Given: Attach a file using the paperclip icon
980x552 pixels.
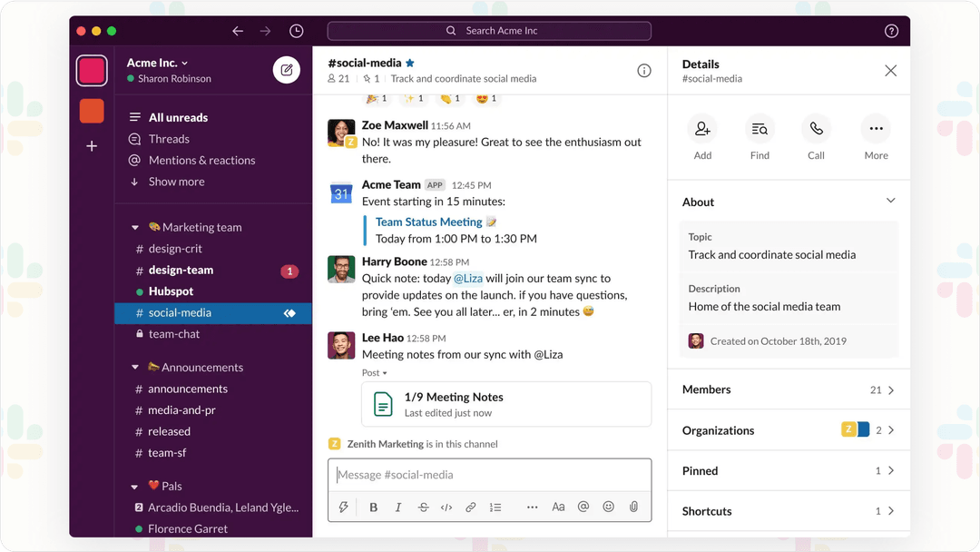Looking at the screenshot, I should [x=632, y=507].
